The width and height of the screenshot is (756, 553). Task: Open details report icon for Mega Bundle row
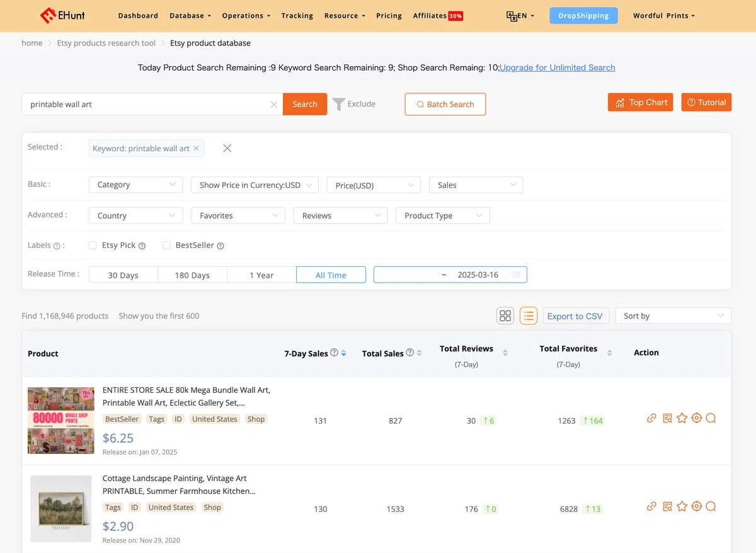pyautogui.click(x=667, y=418)
